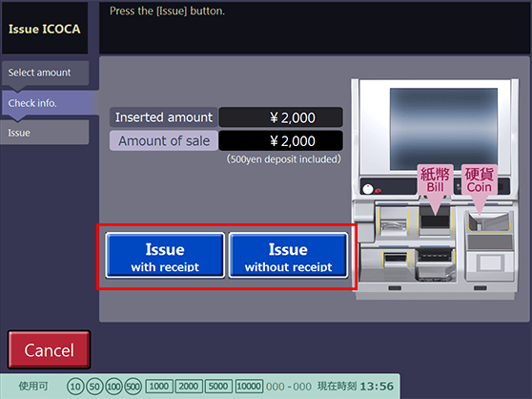This screenshot has width=532, height=399.
Task: Click the 使用可 status label
Action: [x=33, y=386]
